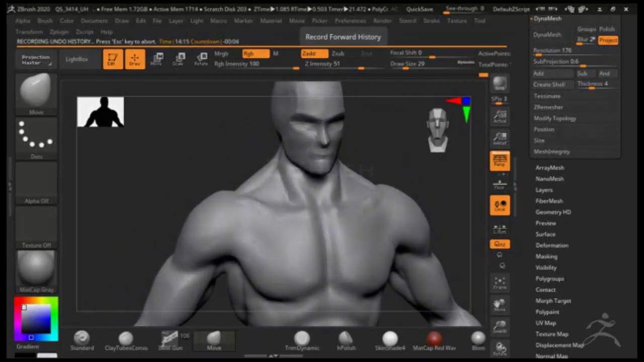Select the hPolish brush
The image size is (644, 362).
tap(346, 341)
